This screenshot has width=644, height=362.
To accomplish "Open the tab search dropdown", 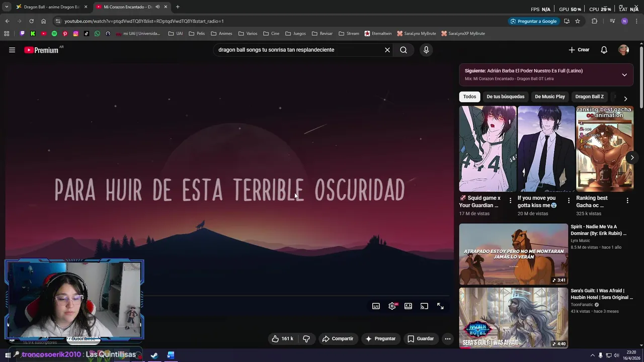I will coord(7,7).
